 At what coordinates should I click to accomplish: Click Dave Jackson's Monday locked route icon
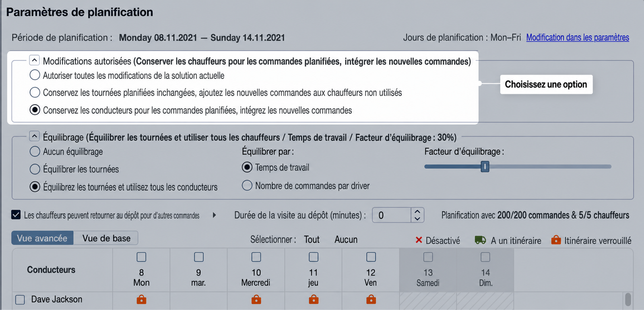click(x=141, y=300)
